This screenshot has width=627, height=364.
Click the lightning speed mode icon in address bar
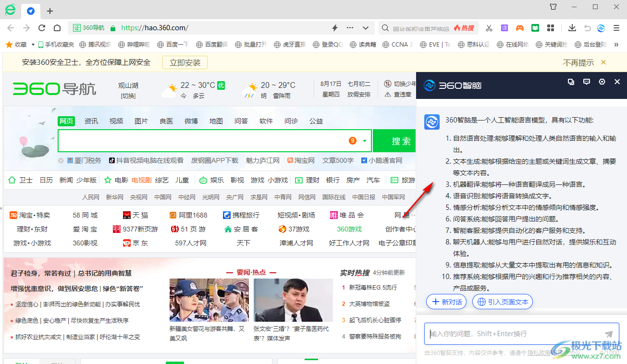[x=335, y=28]
